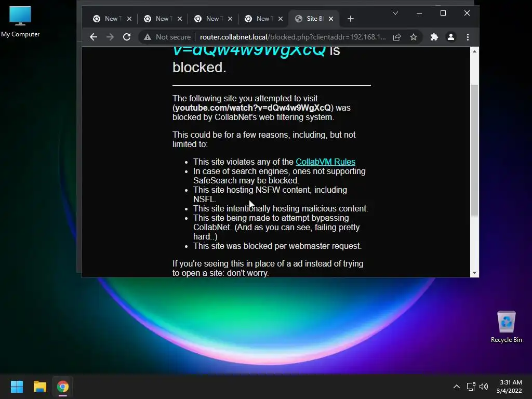
Task: Bookmark this page with the star icon
Action: pos(413,37)
